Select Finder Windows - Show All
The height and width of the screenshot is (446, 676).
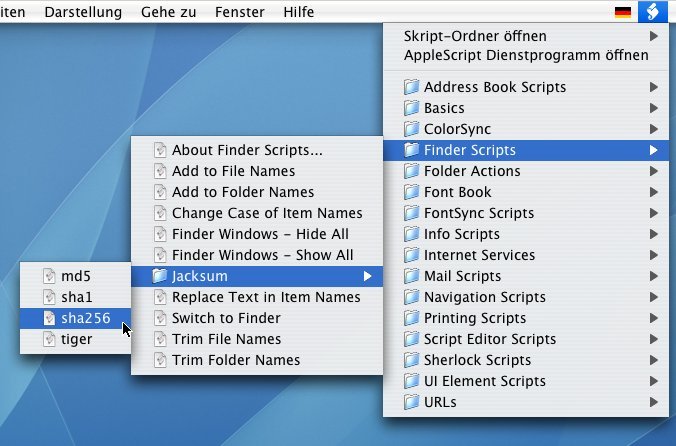pos(257,255)
